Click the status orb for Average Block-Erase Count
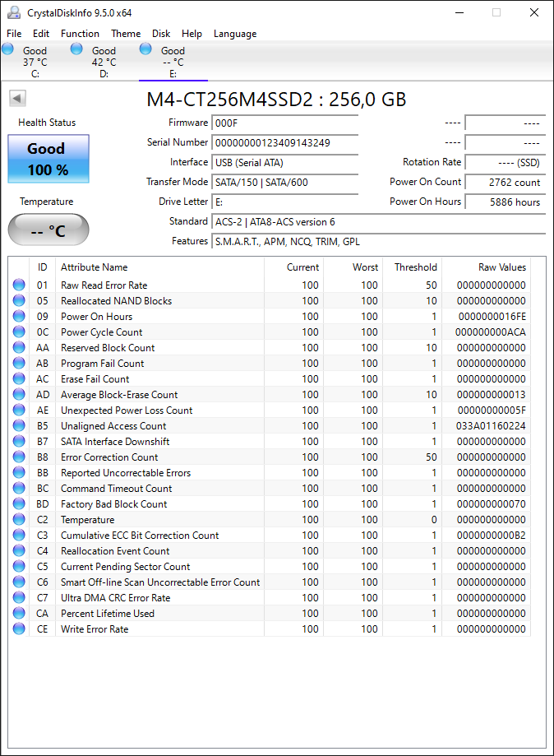Screen dimensions: 554x756 (19, 394)
